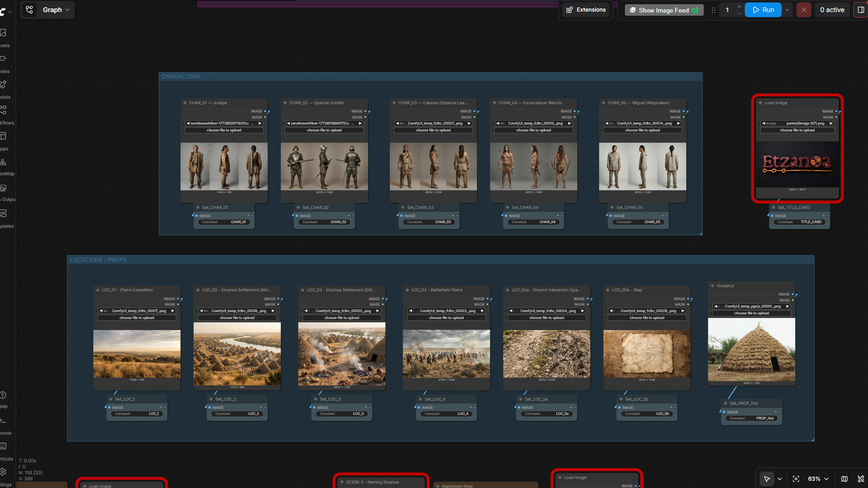The height and width of the screenshot is (488, 868).
Task: Click the LOC_05b Map parchment preview
Action: click(647, 354)
